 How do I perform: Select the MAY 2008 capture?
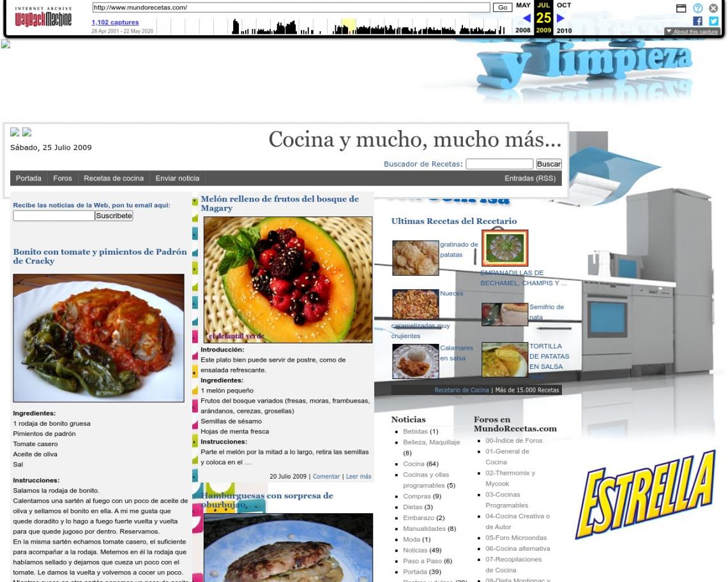(523, 18)
